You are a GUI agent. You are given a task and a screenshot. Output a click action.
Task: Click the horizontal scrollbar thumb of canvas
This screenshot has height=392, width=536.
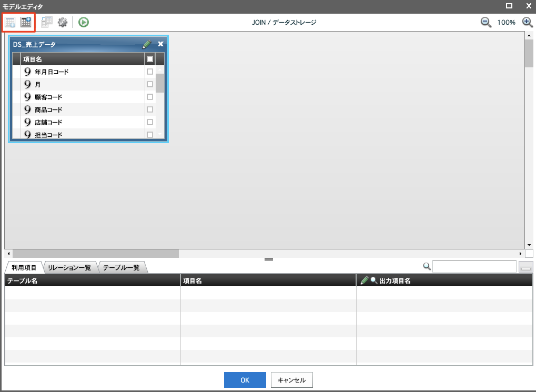point(96,254)
